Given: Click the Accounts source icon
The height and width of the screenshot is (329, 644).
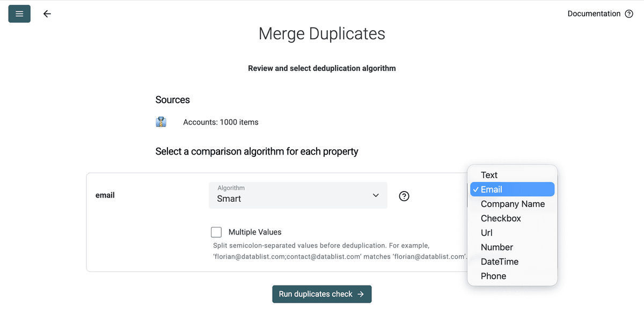Looking at the screenshot, I should click(161, 122).
